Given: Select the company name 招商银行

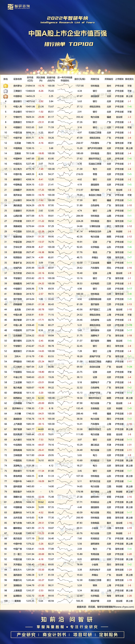Looking at the screenshot, I should (x=18, y=122).
